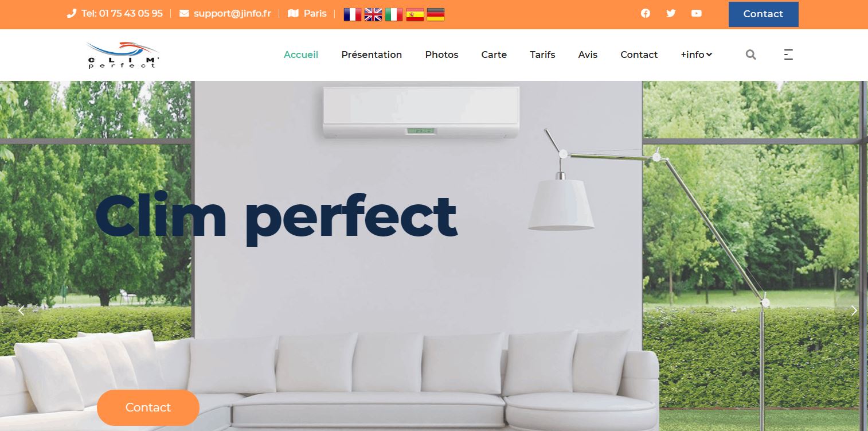
Task: Open the Facebook social icon
Action: [x=646, y=13]
